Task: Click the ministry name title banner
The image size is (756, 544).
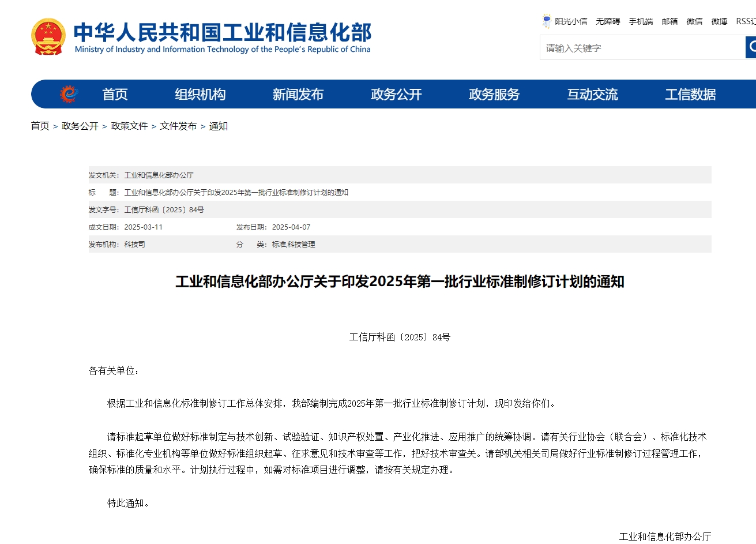Action: click(223, 37)
